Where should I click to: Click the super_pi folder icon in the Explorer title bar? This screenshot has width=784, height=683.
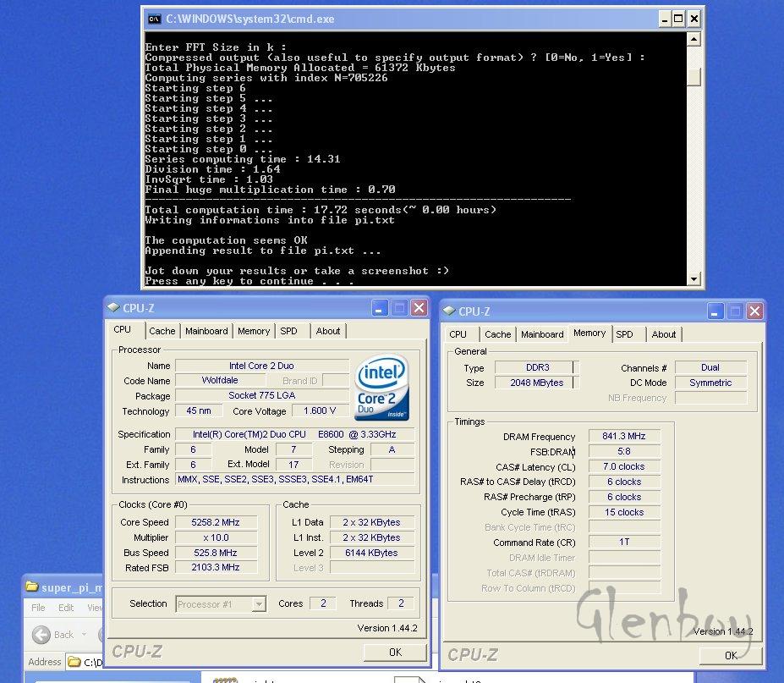click(x=32, y=586)
